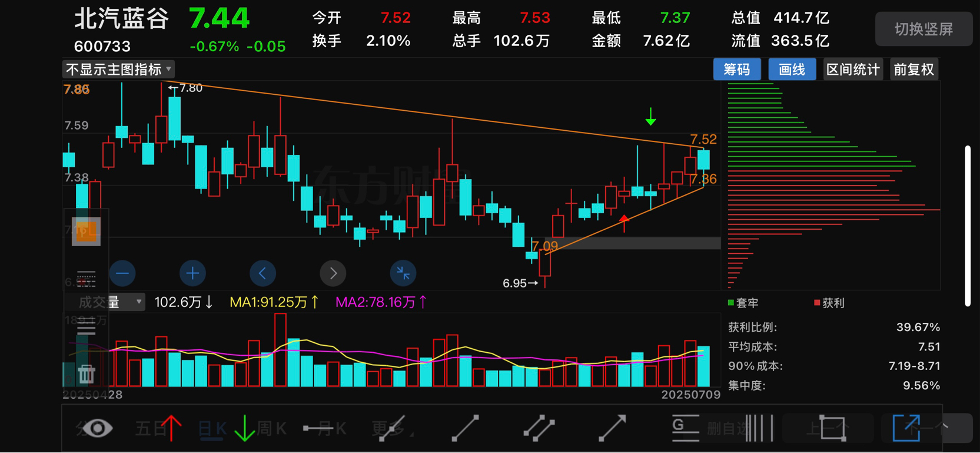Tap the 获利 legend label
Image resolution: width=980 pixels, height=453 pixels.
pyautogui.click(x=829, y=303)
